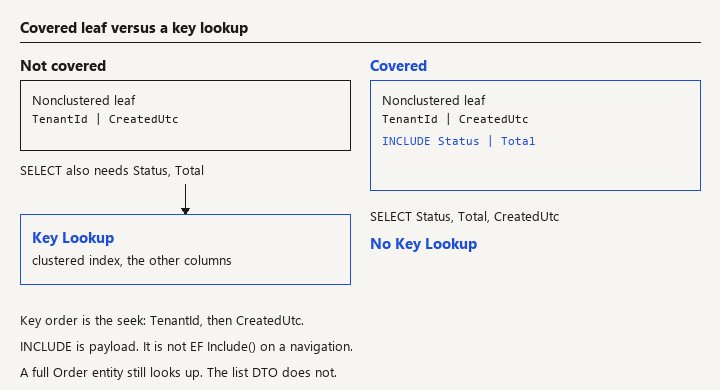The image size is (720, 390).
Task: Click the 'A full Order entity still looks up' sentence
Action: pos(178,372)
